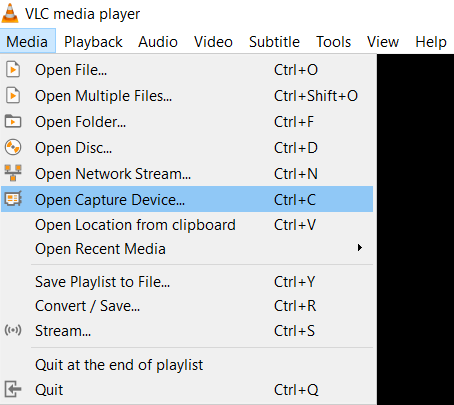
Task: Click the Open Multiple Files icon
Action: point(13,96)
